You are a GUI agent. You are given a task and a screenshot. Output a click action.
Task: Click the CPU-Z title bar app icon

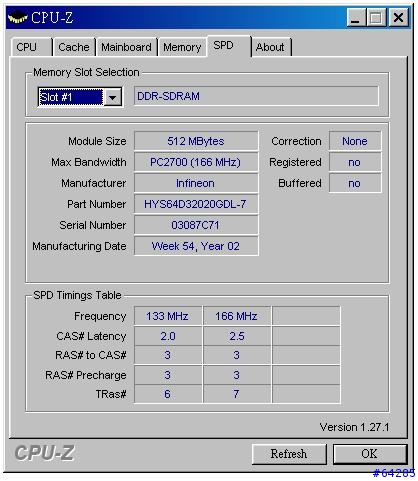(17, 17)
